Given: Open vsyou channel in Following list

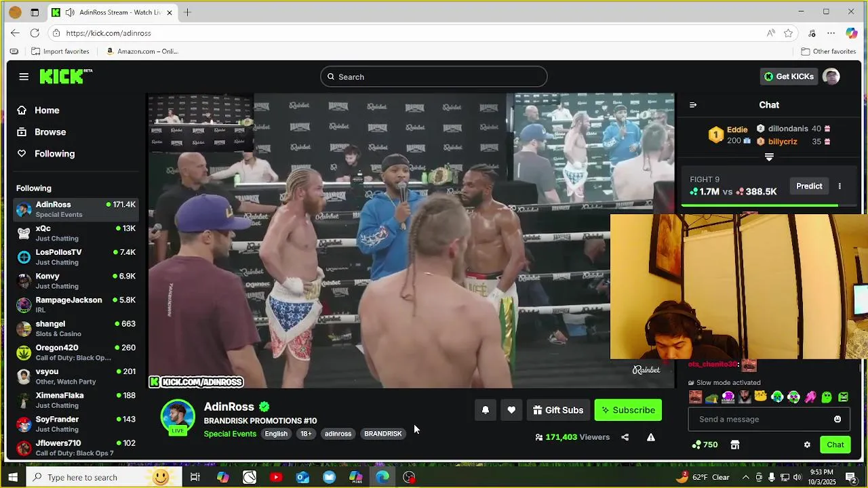Looking at the screenshot, I should [x=76, y=376].
